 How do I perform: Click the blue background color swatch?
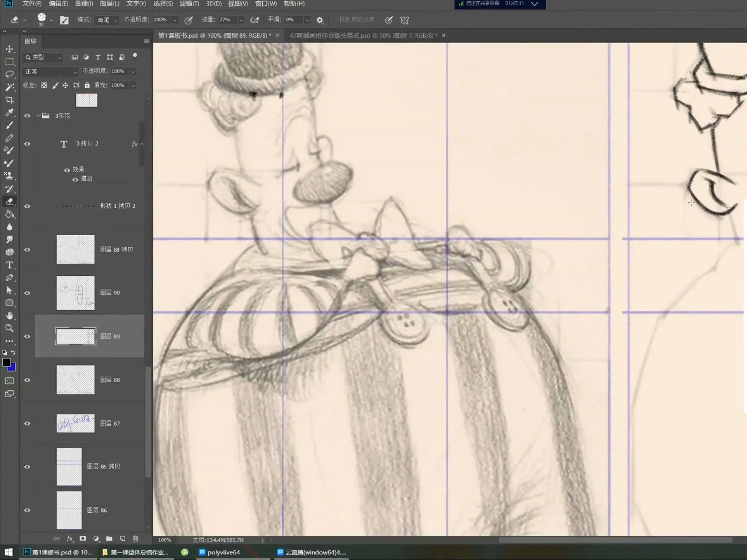click(12, 368)
